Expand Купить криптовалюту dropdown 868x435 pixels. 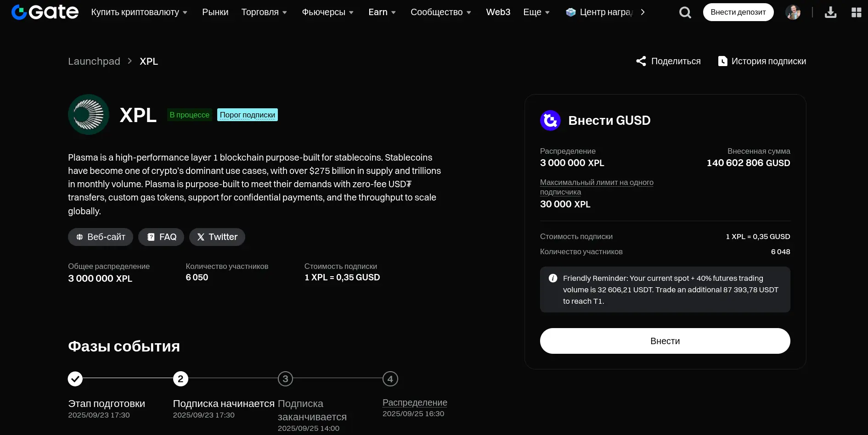point(139,12)
